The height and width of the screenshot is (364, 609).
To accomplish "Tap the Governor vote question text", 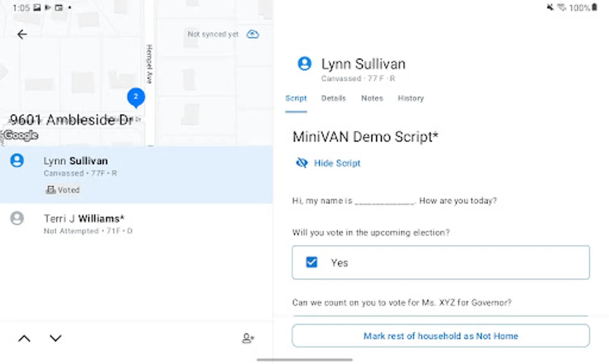I will click(402, 303).
